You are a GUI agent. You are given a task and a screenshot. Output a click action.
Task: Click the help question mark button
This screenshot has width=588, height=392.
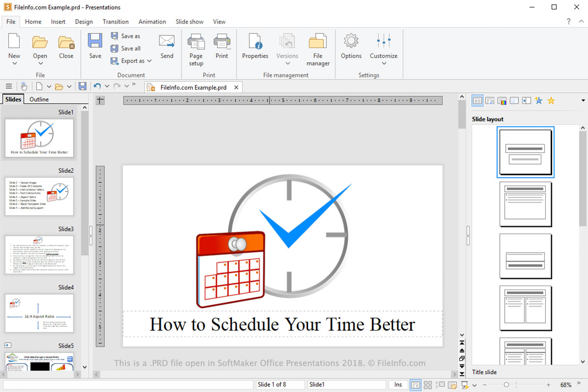click(x=568, y=22)
